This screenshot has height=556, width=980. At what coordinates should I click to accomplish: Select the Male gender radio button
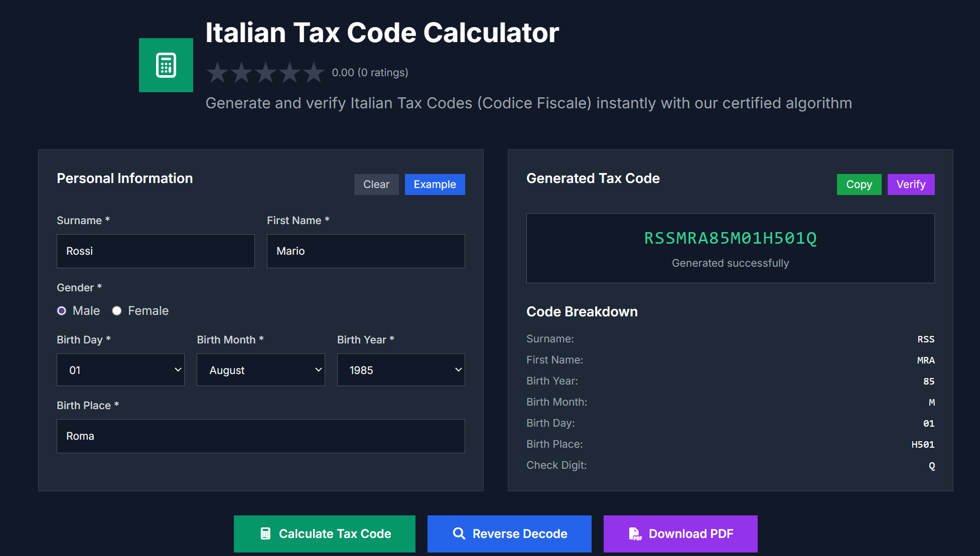point(62,310)
